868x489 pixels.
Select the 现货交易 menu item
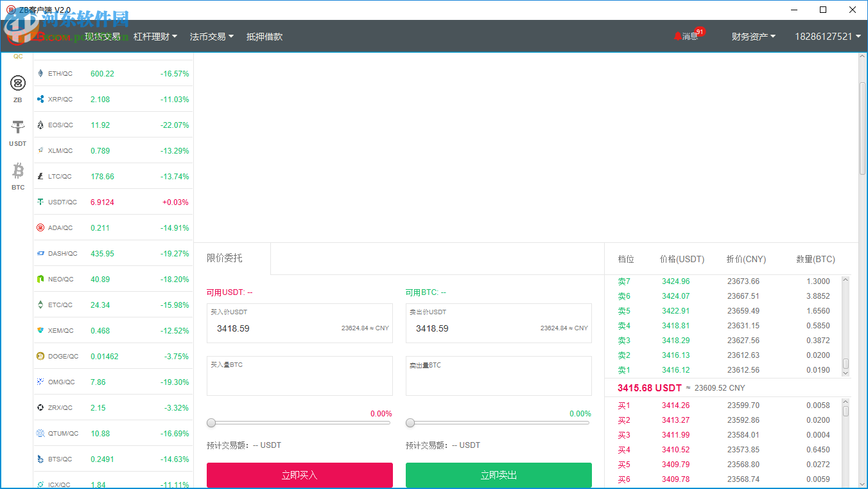104,36
